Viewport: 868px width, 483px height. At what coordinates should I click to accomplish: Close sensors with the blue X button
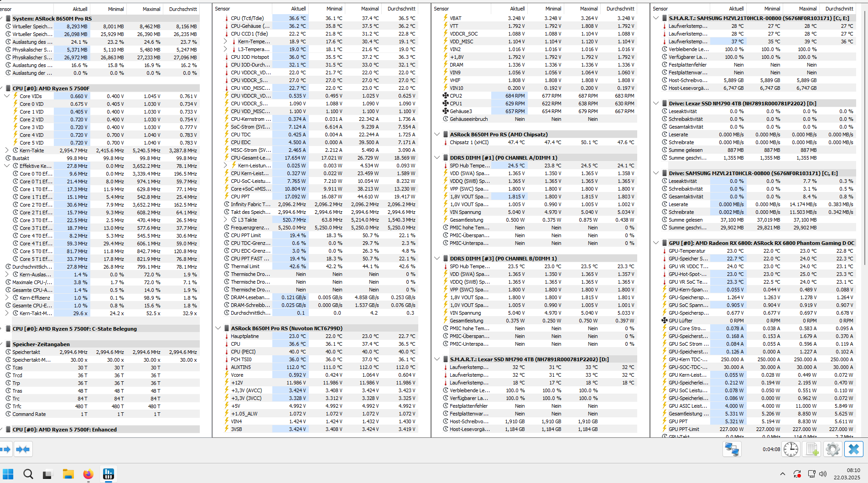pos(854,449)
